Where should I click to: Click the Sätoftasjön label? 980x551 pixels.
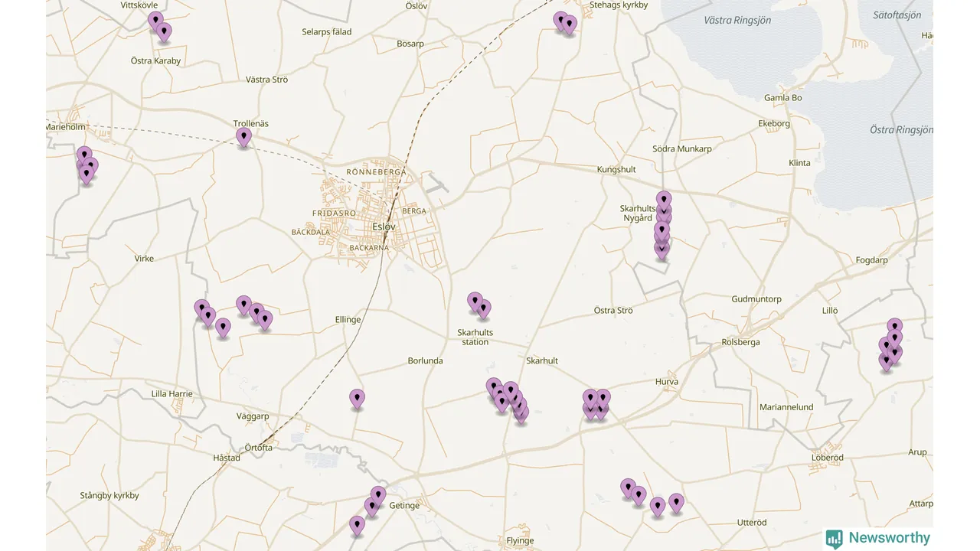click(897, 15)
